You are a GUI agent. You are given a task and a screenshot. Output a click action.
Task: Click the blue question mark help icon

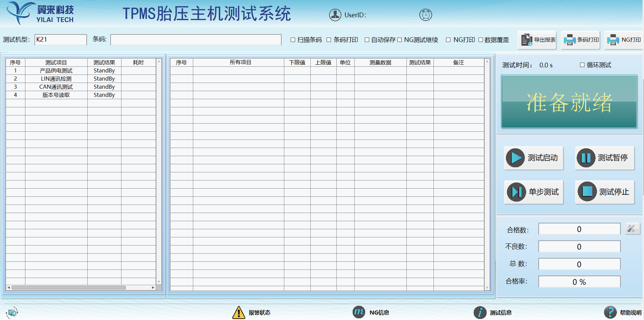pyautogui.click(x=610, y=312)
